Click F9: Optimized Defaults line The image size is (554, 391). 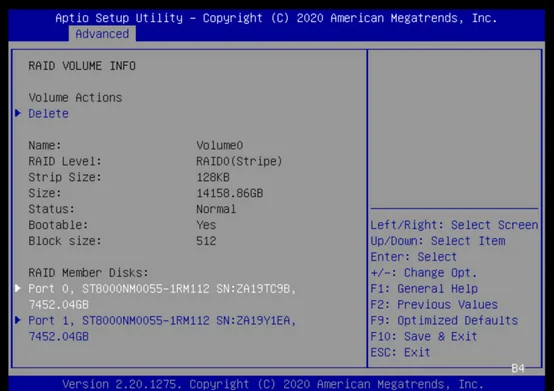(444, 320)
